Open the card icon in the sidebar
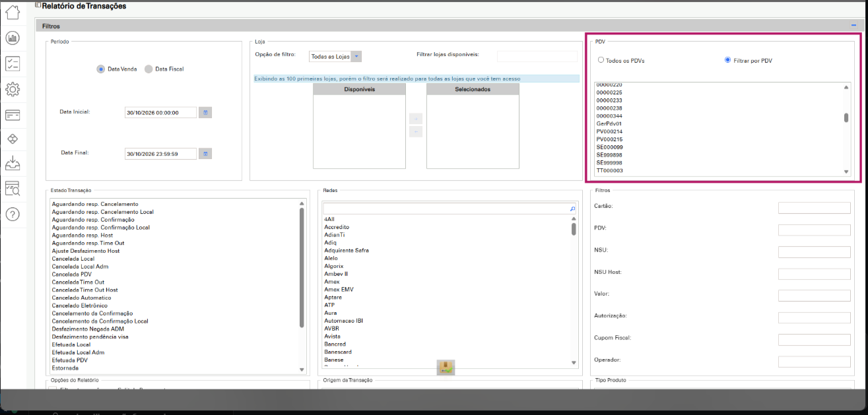The image size is (868, 415). 13,115
